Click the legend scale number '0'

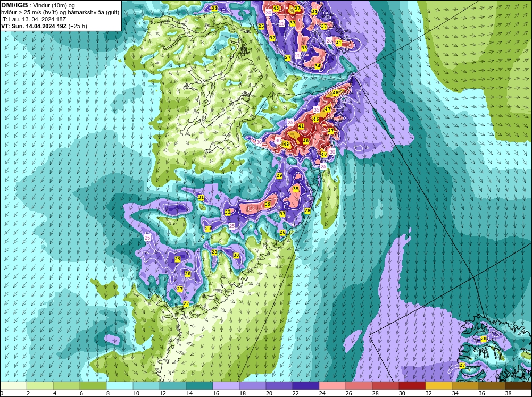point(2,393)
